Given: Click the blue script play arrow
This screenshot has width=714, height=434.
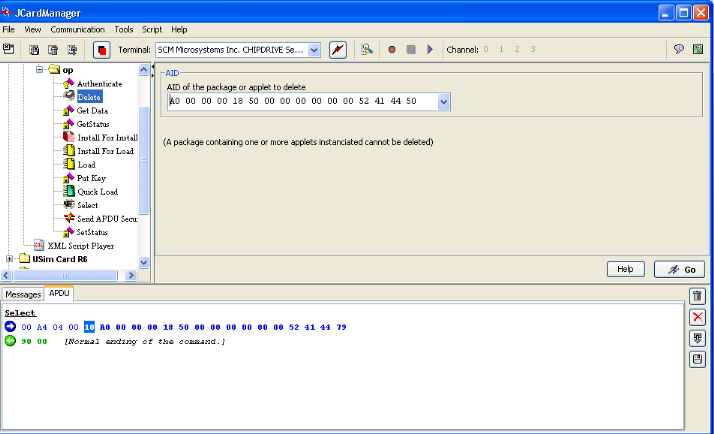Looking at the screenshot, I should 430,49.
